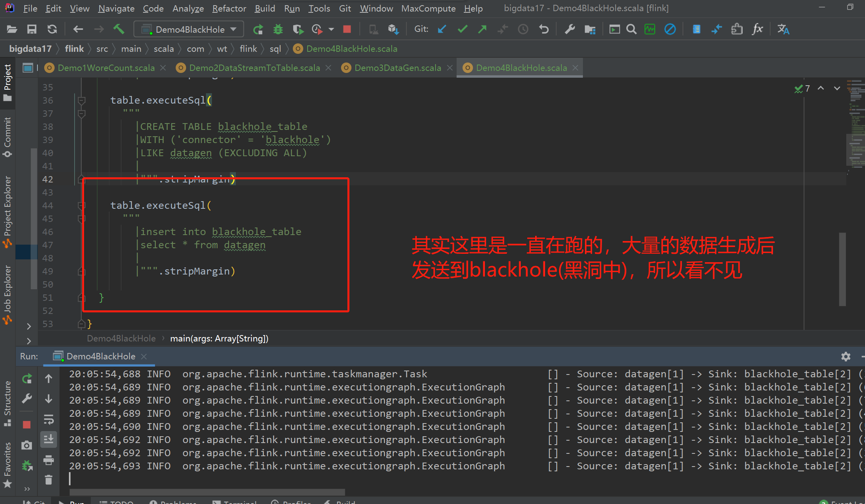Click Git commit checkmark icon
This screenshot has height=504, width=865.
pos(462,29)
